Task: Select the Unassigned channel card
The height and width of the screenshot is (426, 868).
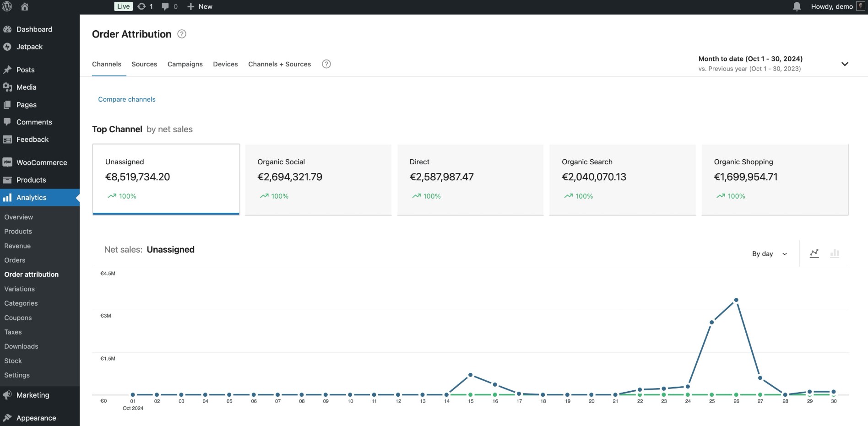Action: (166, 179)
